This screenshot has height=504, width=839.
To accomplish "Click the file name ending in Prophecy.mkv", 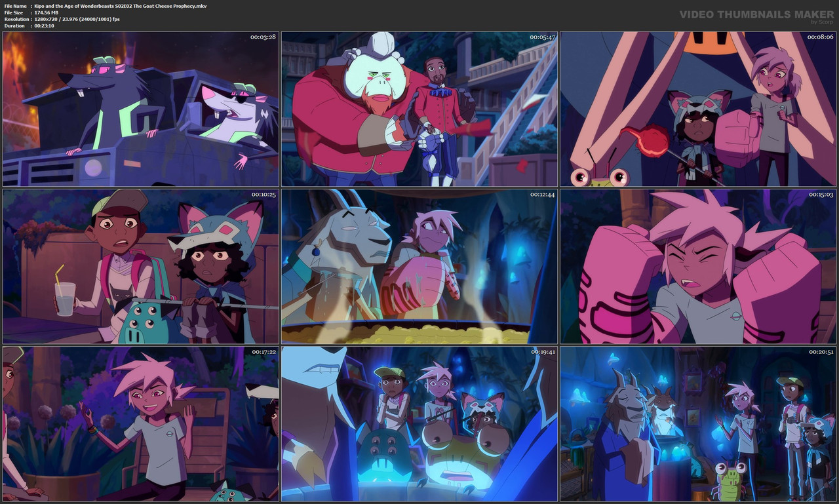I will (121, 6).
